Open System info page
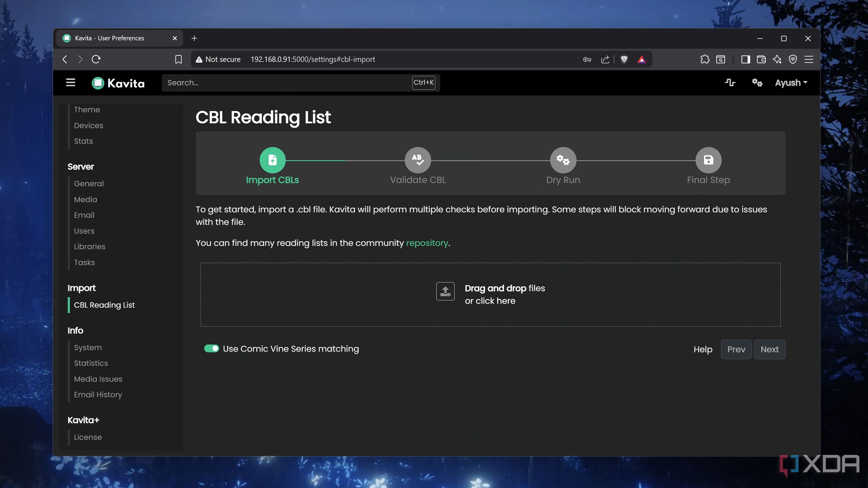Screen dimensions: 868x488 (88, 347)
